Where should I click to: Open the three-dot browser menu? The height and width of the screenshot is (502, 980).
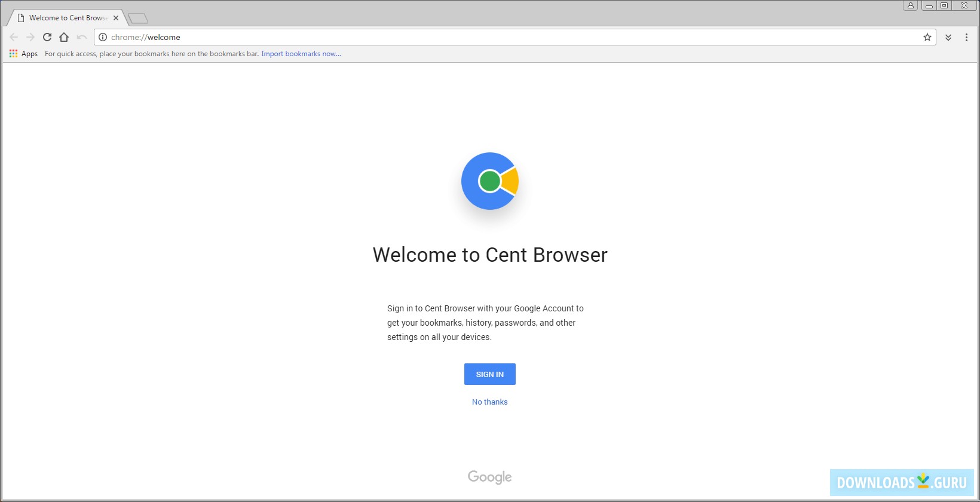point(966,37)
